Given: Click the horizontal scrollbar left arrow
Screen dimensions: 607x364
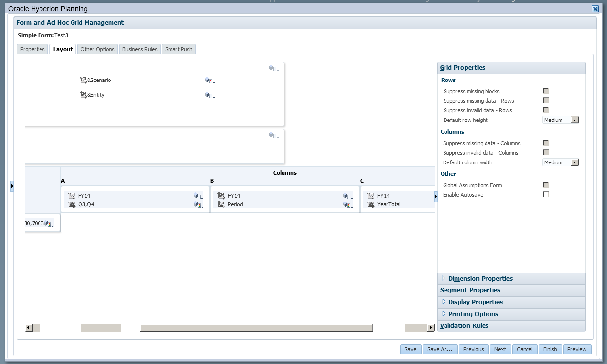Looking at the screenshot, I should tap(28, 328).
